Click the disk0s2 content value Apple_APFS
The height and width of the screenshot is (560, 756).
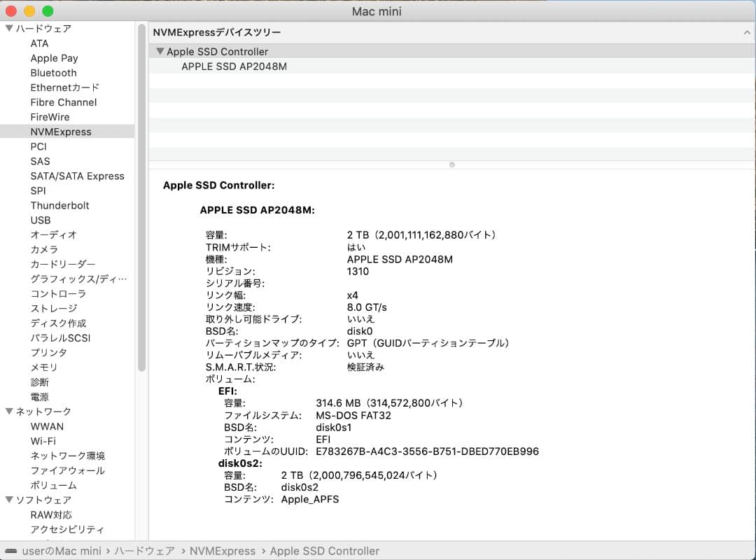[310, 499]
